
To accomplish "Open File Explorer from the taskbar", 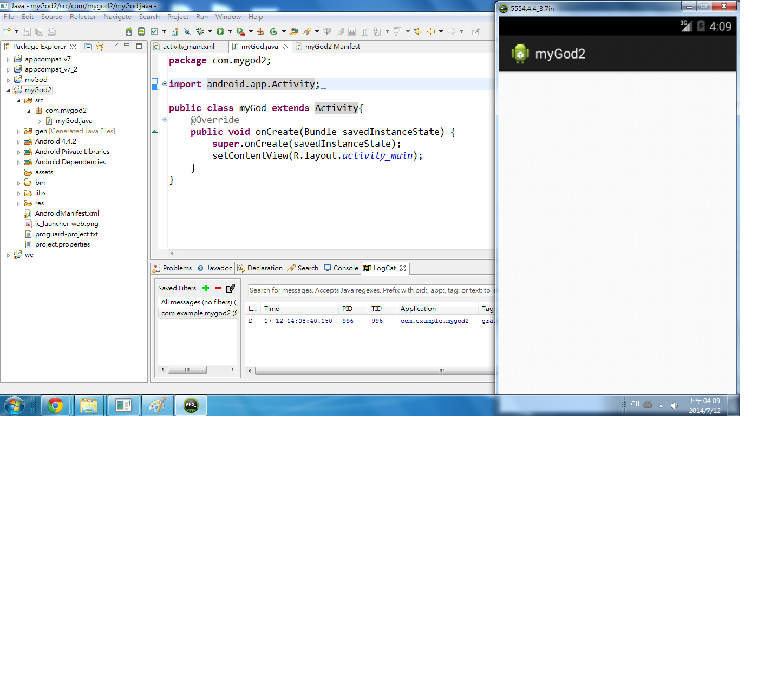I will (x=89, y=405).
